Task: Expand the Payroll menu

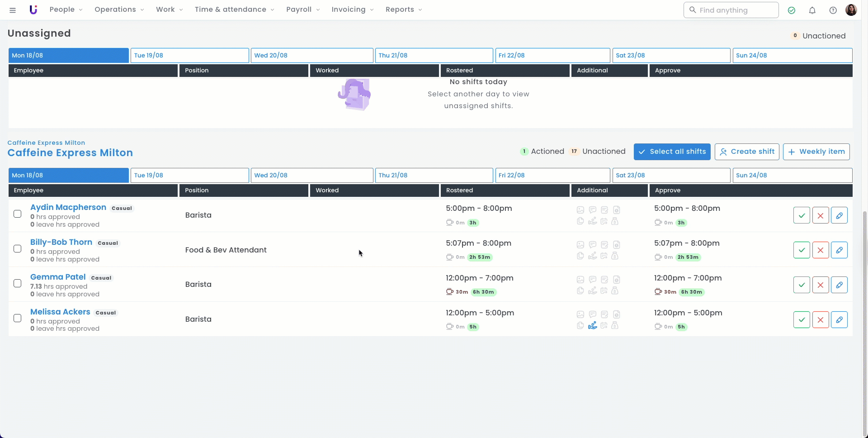Action: click(302, 10)
